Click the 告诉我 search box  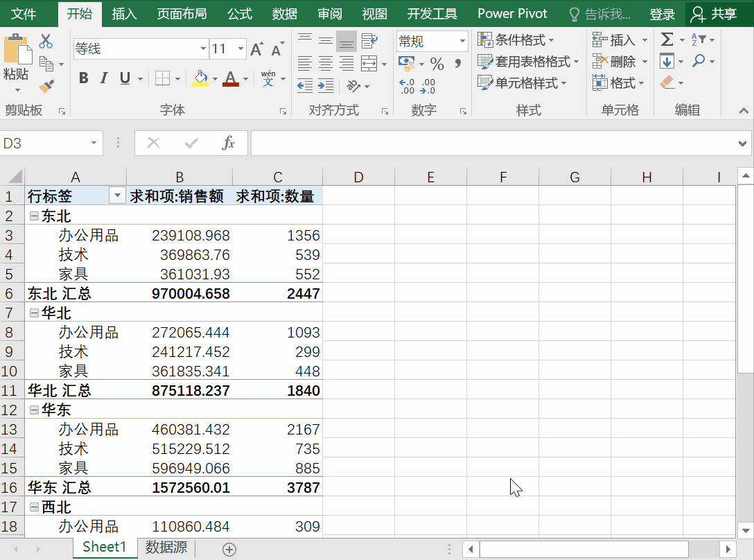click(599, 15)
